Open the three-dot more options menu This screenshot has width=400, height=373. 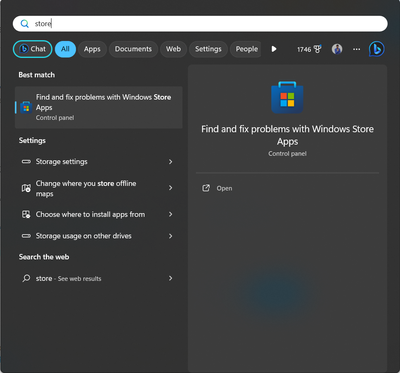coord(356,49)
